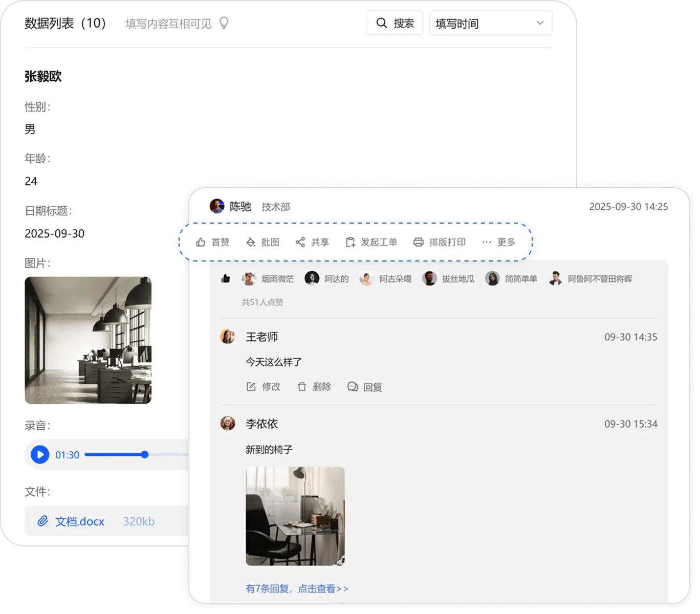Viewport: 700px width, 614px height.
Task: Click 阿达的 liker avatar
Action: 312,278
